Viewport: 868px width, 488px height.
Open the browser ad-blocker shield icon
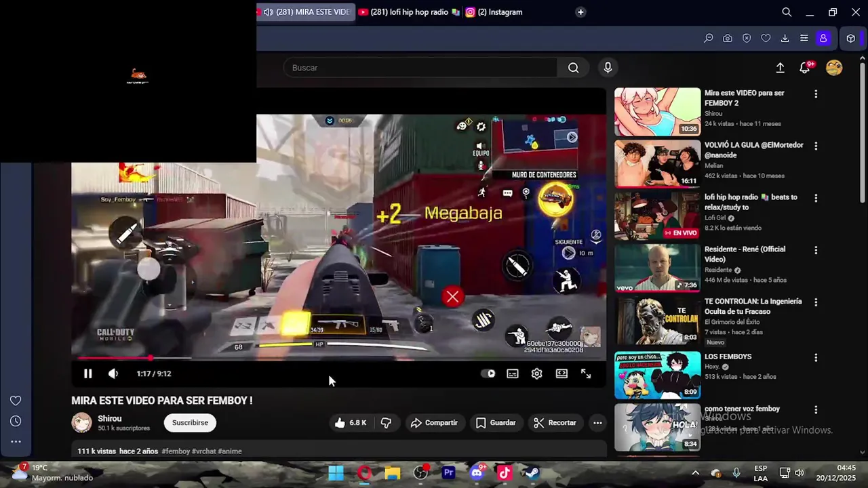click(x=747, y=38)
